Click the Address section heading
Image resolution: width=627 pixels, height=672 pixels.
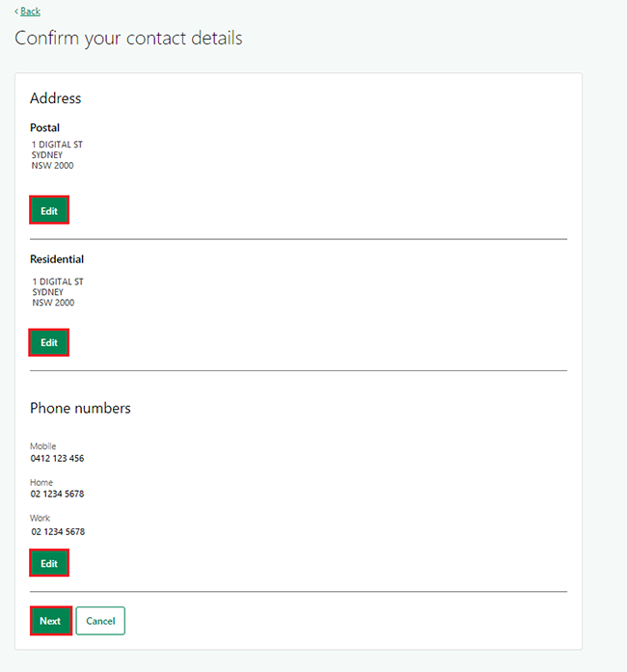(x=56, y=98)
